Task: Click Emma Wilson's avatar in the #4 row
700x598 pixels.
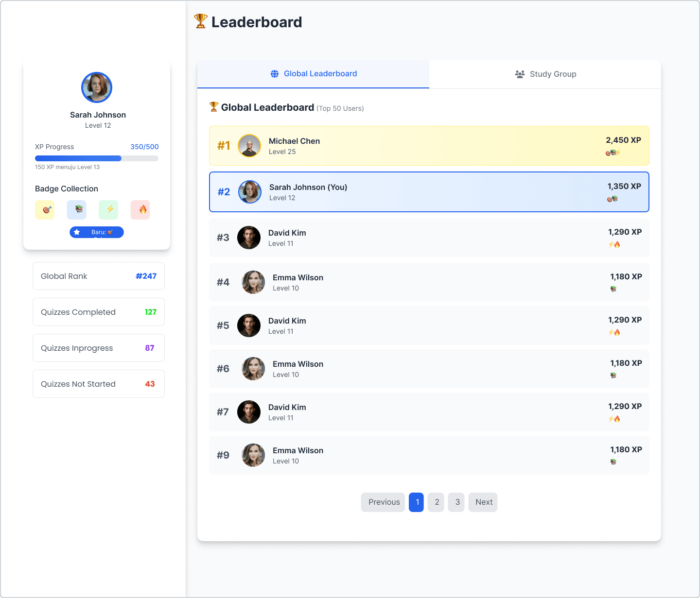Action: (x=253, y=282)
